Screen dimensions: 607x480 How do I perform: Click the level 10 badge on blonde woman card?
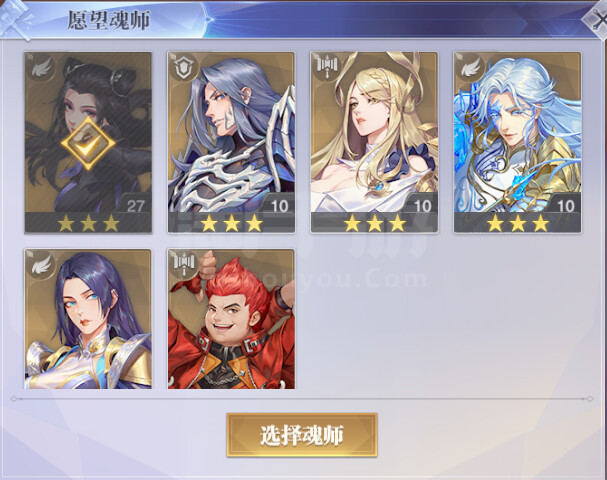421,205
